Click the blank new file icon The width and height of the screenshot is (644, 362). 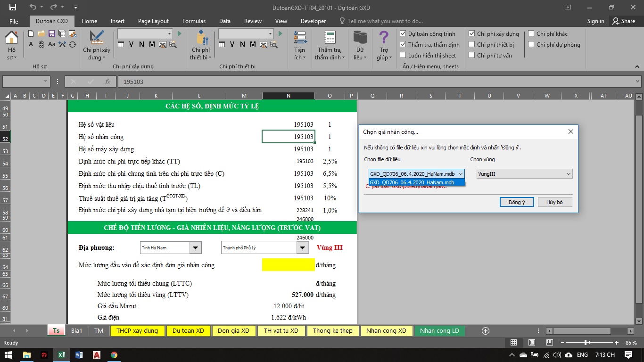(31, 33)
